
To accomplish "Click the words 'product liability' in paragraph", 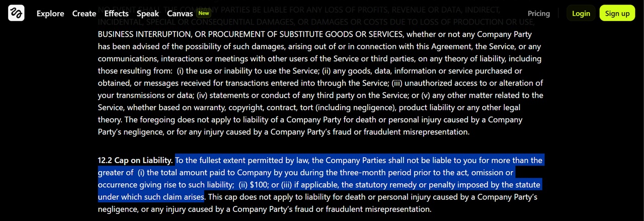I will [x=427, y=108].
